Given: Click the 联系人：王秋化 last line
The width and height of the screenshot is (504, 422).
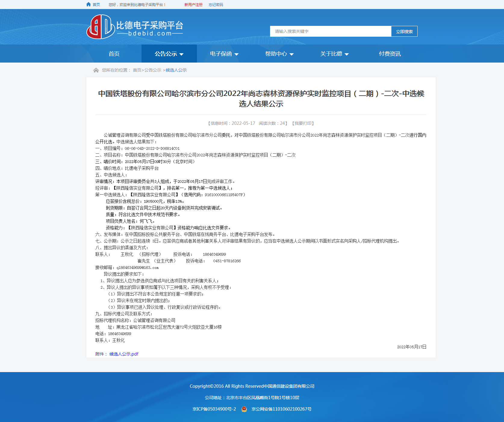Looking at the screenshot, I should [110, 340].
